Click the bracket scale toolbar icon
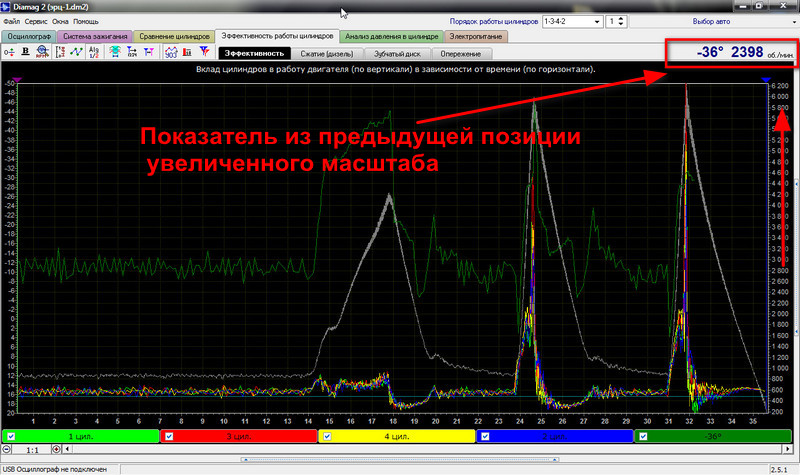Screen dimensions: 800x475 pyautogui.click(x=60, y=52)
